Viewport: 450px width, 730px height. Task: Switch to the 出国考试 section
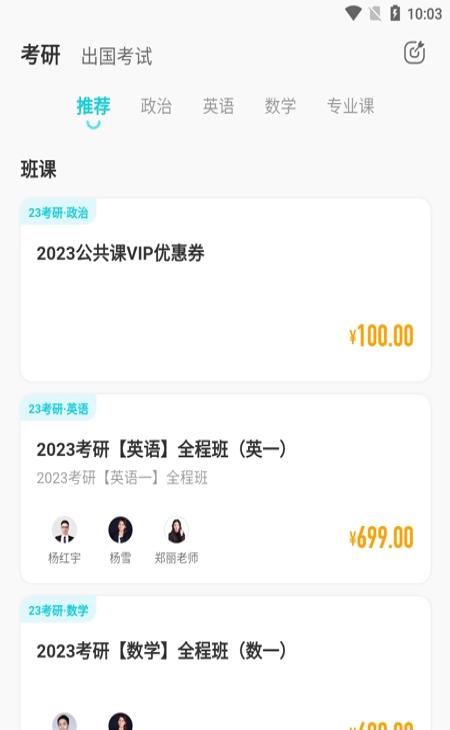coord(117,56)
